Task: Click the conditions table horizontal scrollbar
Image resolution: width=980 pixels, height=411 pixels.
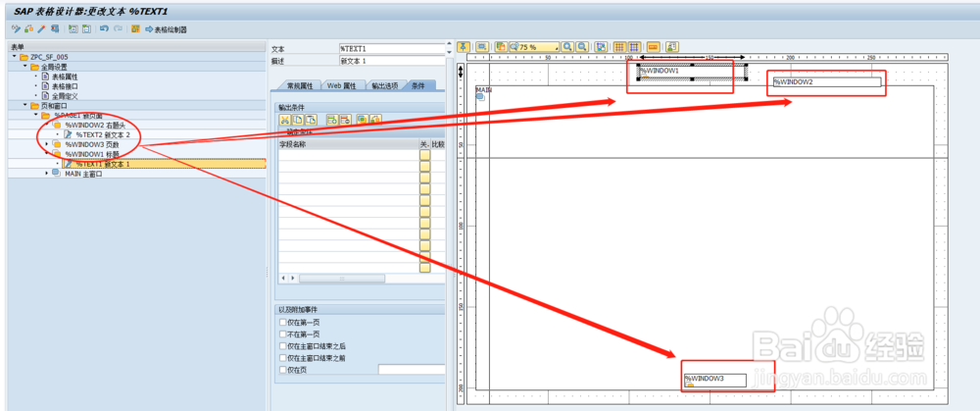Action: click(342, 278)
